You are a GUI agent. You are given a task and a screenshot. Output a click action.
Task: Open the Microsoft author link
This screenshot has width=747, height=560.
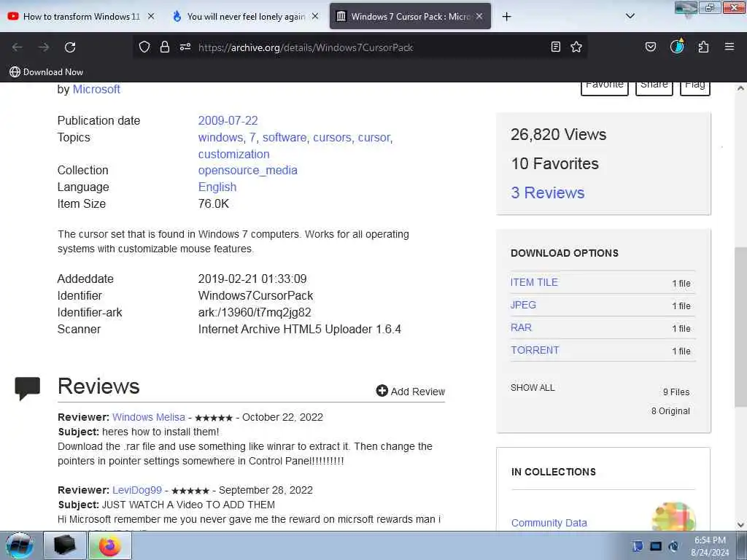pos(96,90)
